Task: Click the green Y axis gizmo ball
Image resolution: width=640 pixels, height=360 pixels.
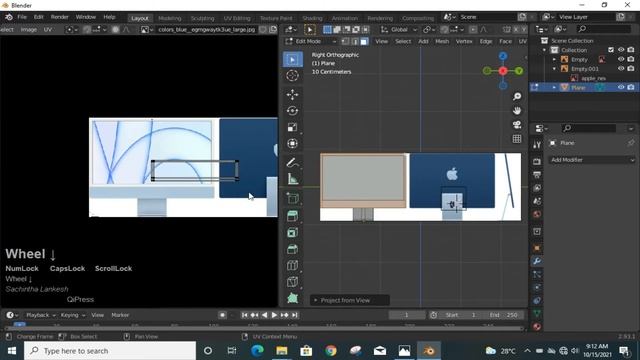Action: [x=519, y=71]
